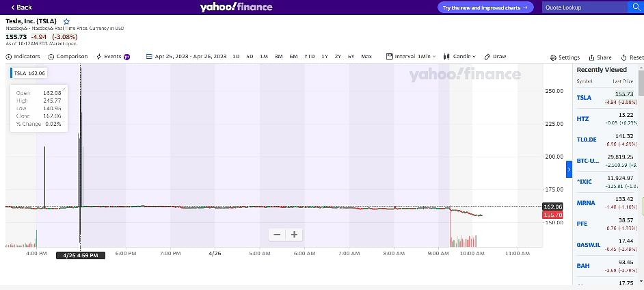This screenshot has height=290, width=644.
Task: Click the 162.06 price axis marker
Action: pyautogui.click(x=552, y=207)
